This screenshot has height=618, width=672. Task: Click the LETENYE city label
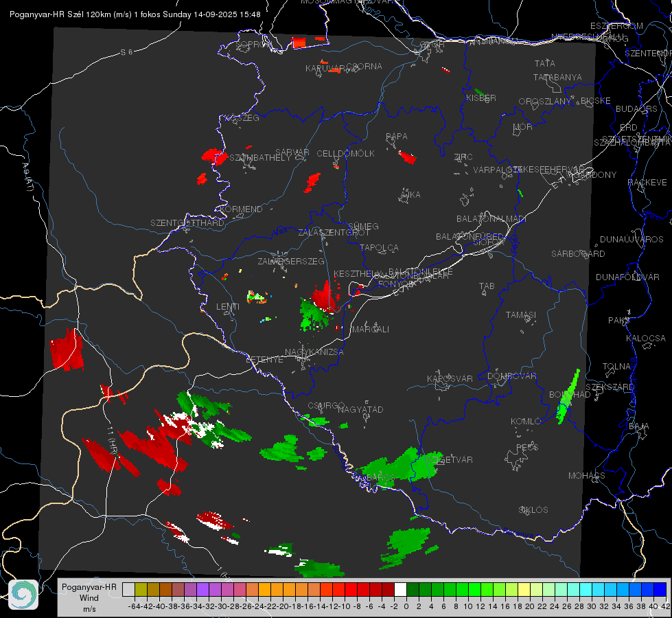(x=264, y=359)
